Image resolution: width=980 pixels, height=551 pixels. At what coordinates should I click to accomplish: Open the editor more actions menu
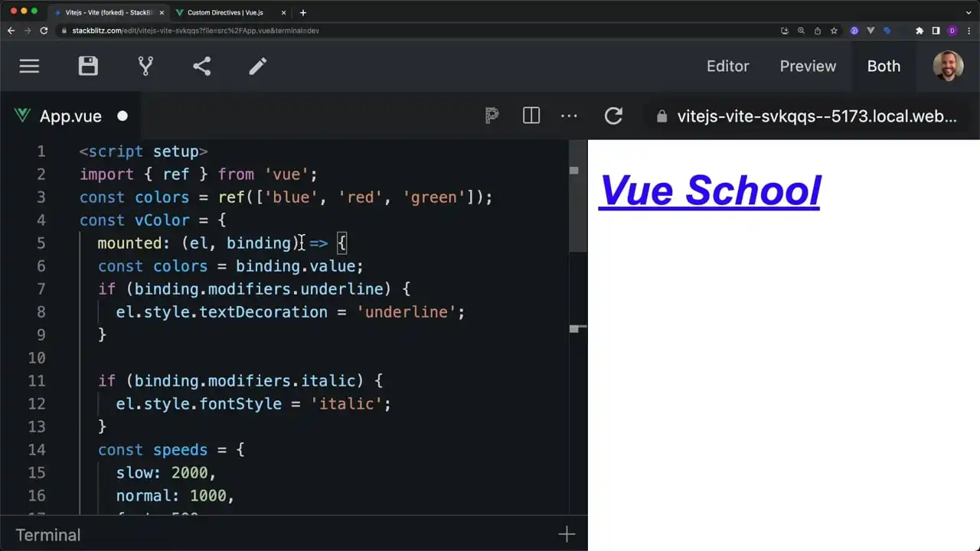click(x=569, y=116)
